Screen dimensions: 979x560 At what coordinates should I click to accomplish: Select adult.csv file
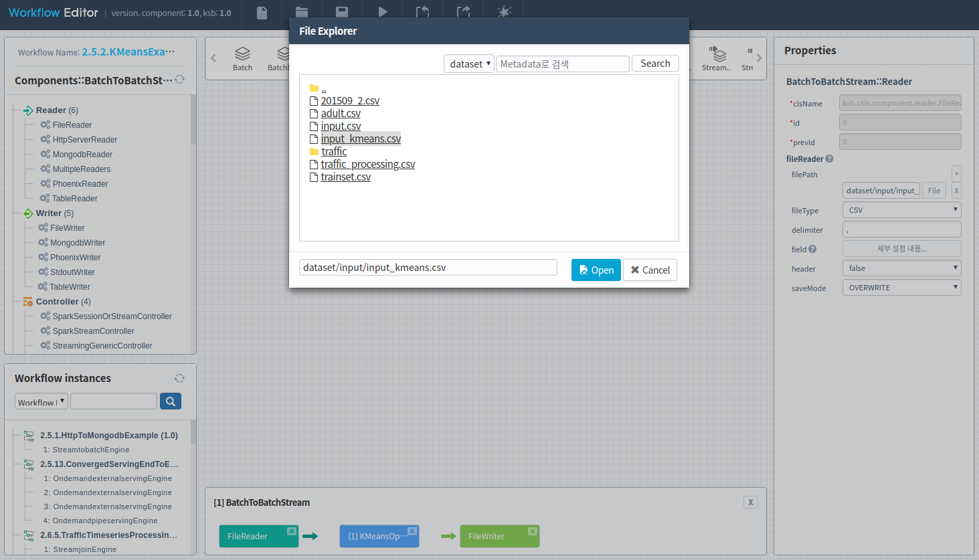(341, 114)
